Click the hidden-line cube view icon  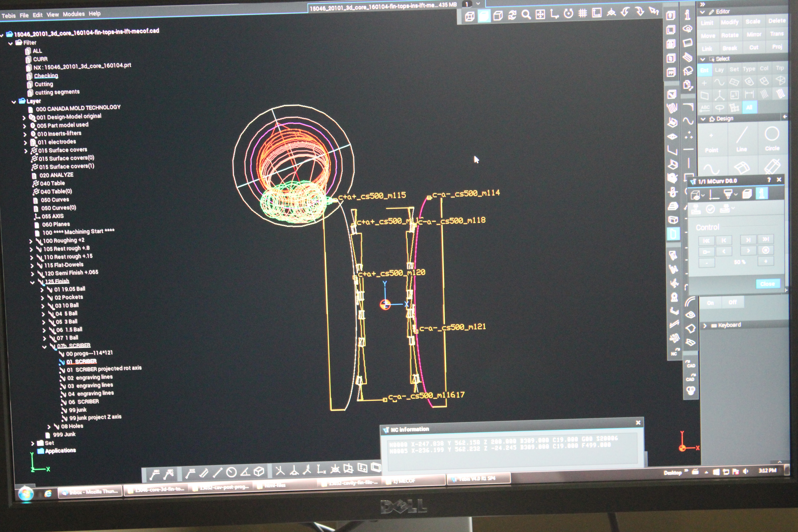tap(498, 15)
